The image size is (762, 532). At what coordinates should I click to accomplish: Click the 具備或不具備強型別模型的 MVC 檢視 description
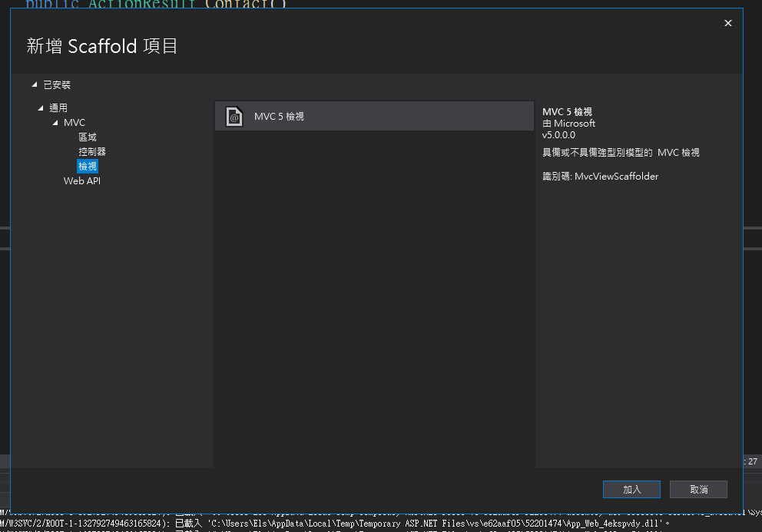click(x=621, y=153)
